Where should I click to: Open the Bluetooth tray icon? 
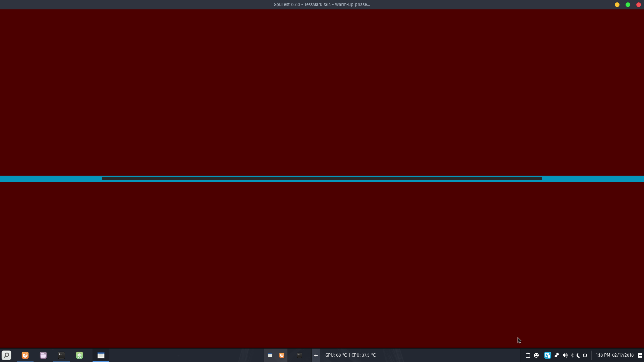572,355
